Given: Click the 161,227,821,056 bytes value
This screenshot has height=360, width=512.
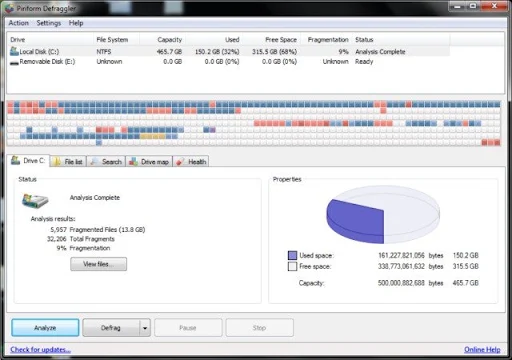Looking at the screenshot, I should click(401, 256).
